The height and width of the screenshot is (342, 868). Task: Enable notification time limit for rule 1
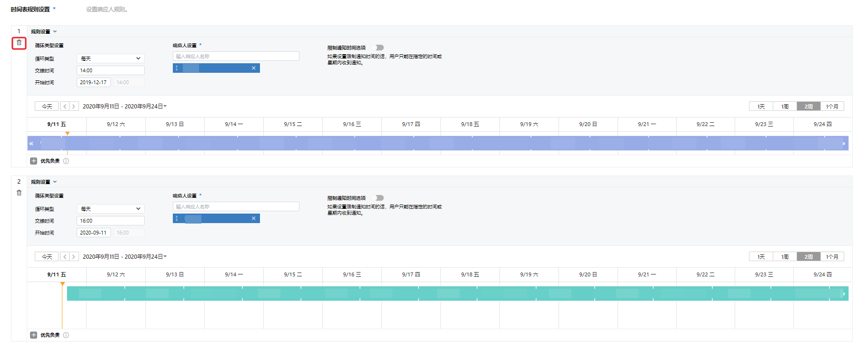378,48
